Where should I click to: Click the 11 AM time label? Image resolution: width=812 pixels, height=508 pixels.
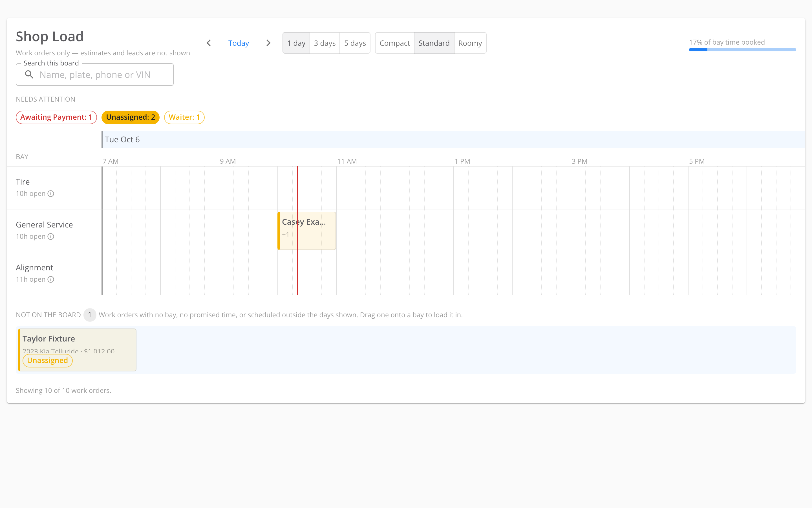coord(347,161)
